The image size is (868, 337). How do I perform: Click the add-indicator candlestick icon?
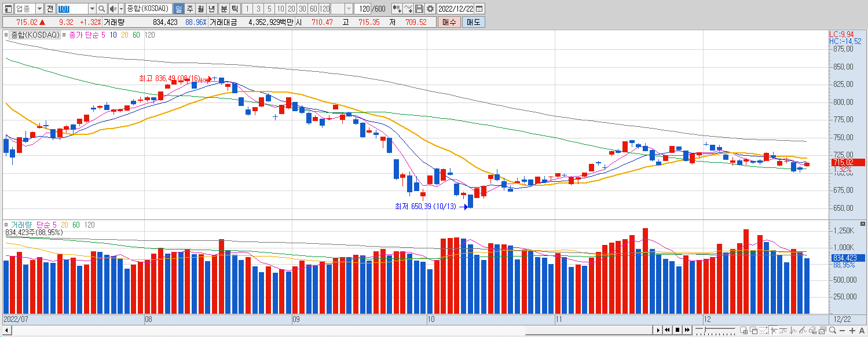pos(397,9)
